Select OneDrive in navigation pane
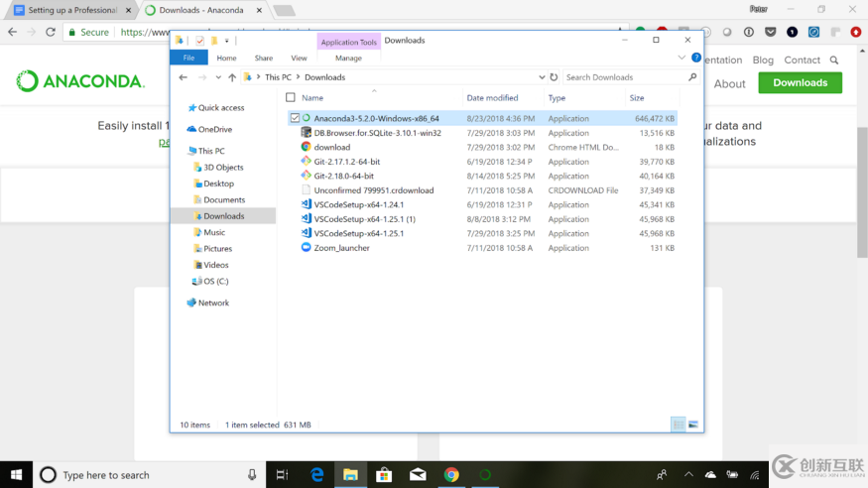 point(215,130)
